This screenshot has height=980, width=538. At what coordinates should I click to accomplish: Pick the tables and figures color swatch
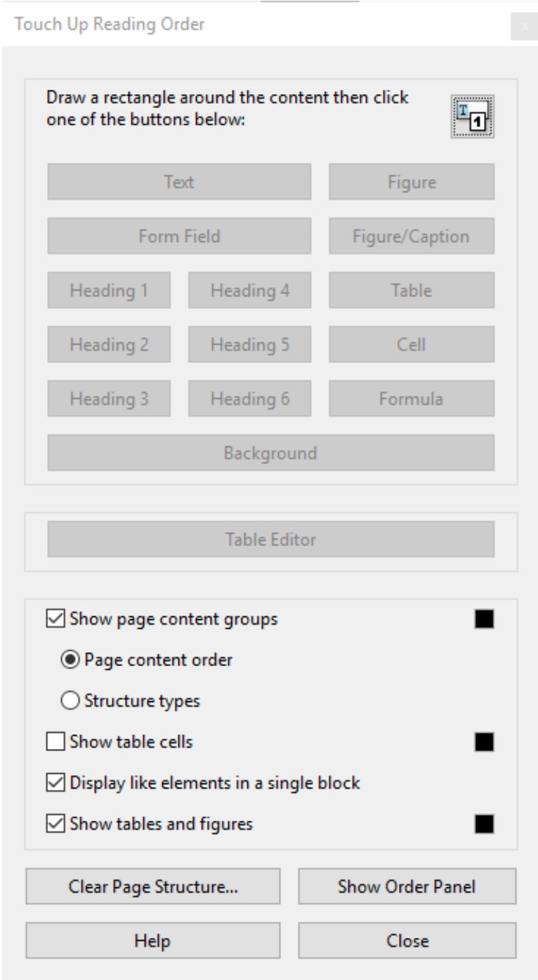[484, 823]
